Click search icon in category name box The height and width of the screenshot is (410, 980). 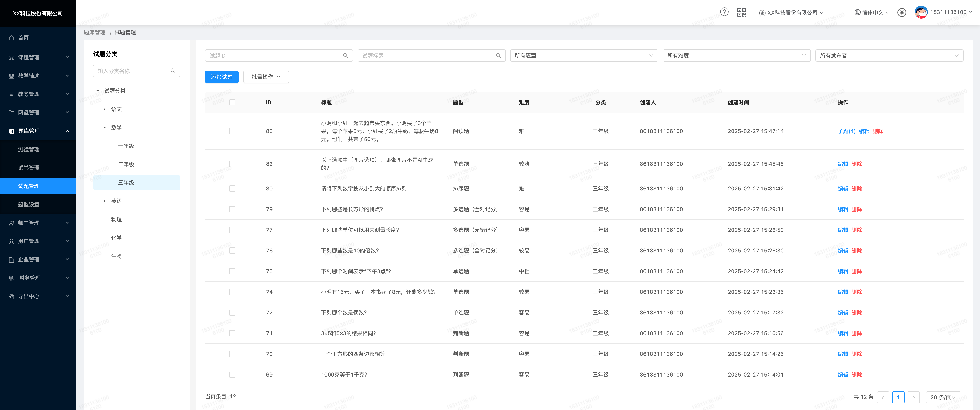point(173,71)
